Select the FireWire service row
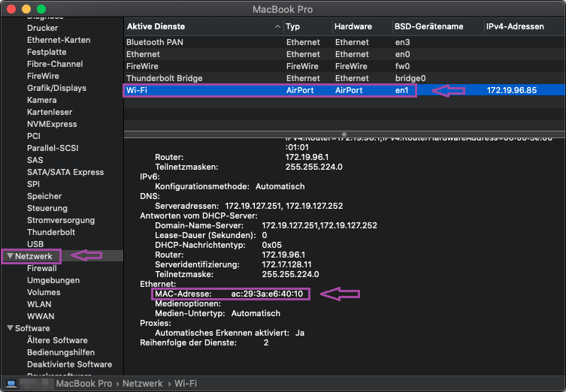The width and height of the screenshot is (566, 392). tap(344, 66)
